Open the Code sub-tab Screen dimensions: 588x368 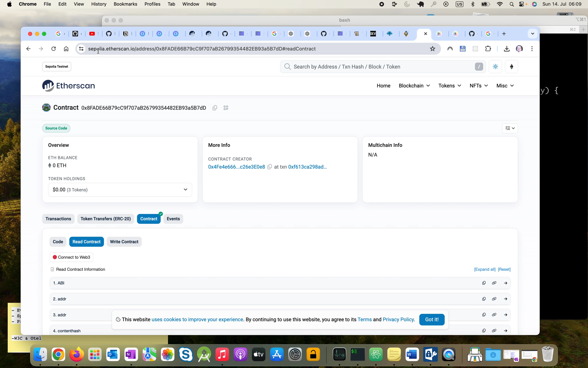[58, 242]
